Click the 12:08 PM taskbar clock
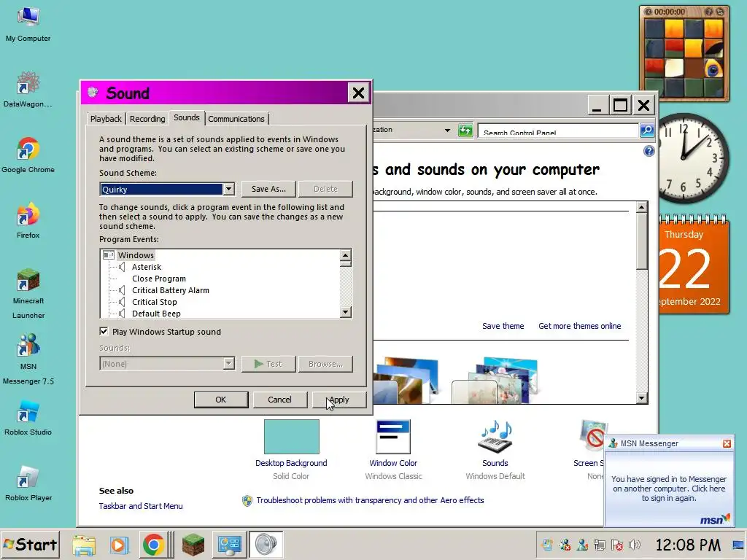Screen dimensions: 747x560 688,545
